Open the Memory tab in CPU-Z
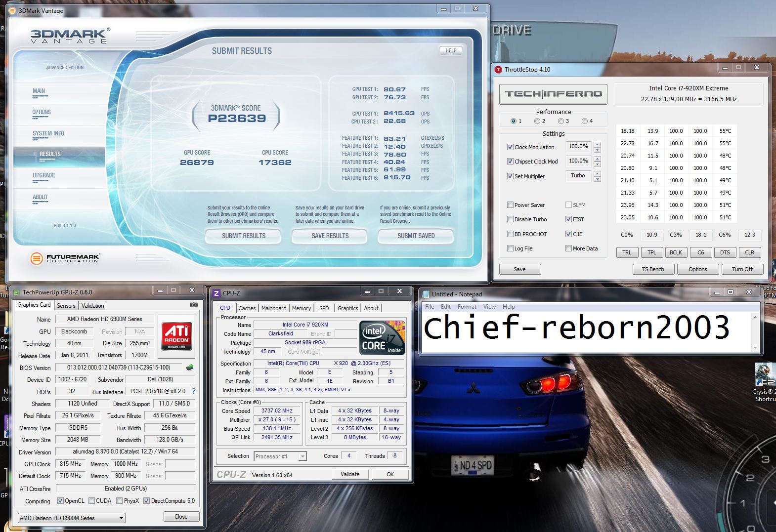 [x=302, y=308]
